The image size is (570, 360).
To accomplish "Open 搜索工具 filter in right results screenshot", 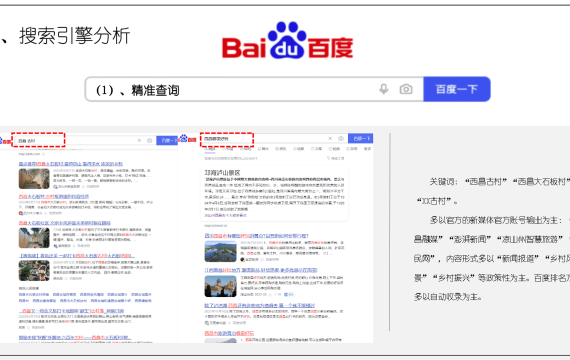I will (336, 159).
